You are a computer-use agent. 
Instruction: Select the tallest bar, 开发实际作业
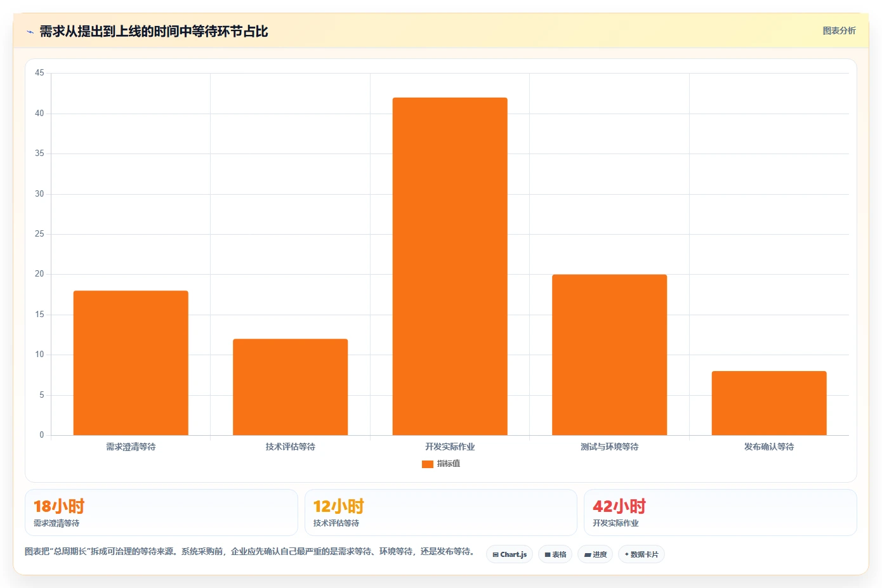[x=450, y=266]
